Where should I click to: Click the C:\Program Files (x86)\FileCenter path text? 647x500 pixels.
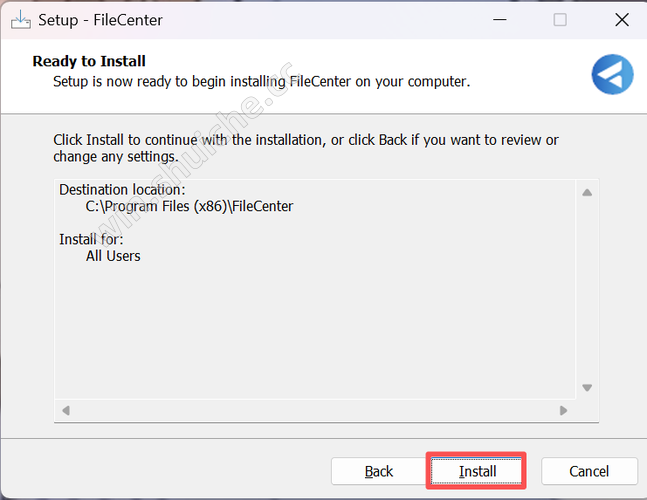point(189,207)
